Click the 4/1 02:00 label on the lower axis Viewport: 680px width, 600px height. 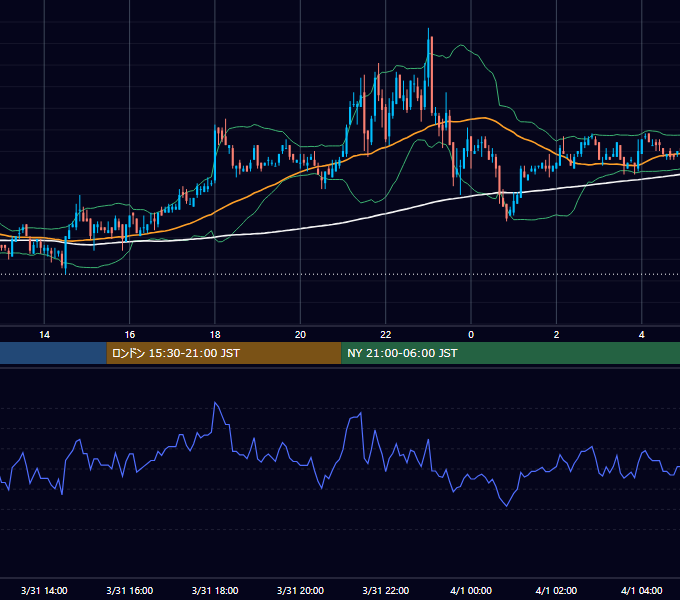[x=556, y=590]
